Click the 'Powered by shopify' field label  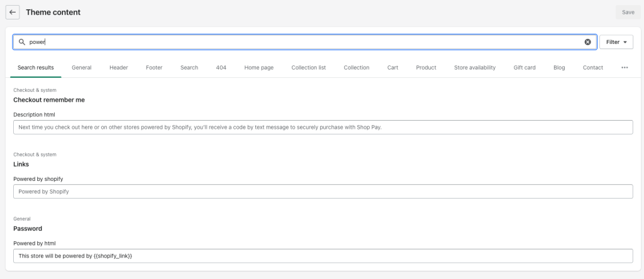click(38, 179)
